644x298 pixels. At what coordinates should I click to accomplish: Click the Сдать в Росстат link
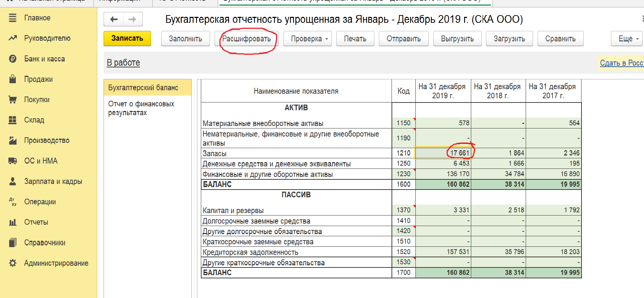click(621, 63)
